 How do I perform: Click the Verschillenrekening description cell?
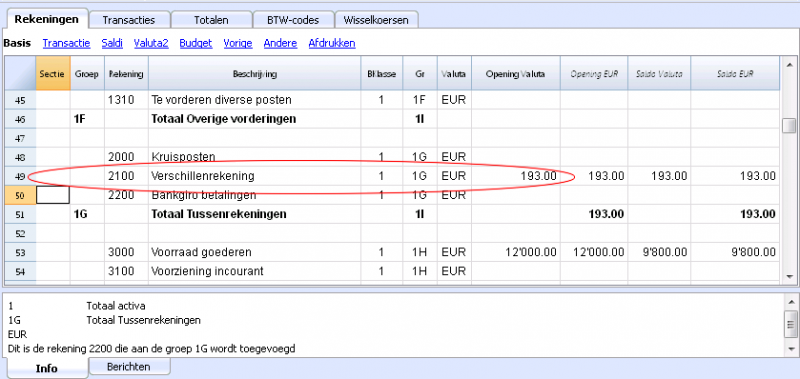(254, 176)
